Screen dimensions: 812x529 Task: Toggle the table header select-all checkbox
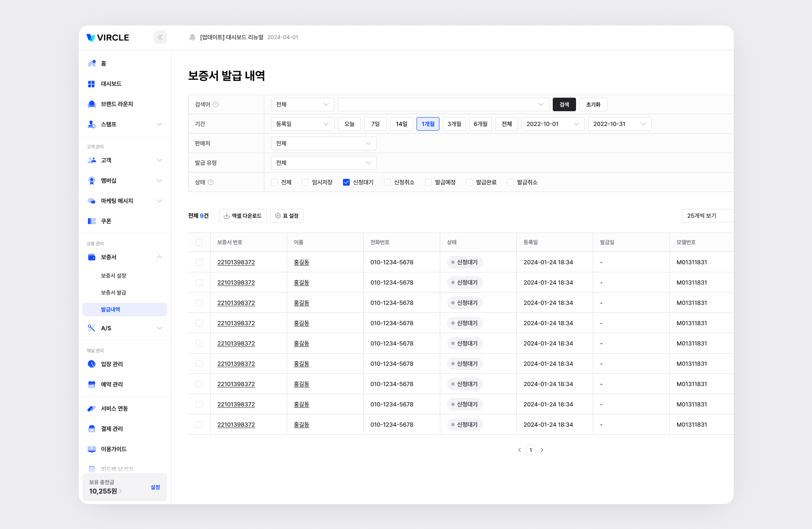pos(199,242)
